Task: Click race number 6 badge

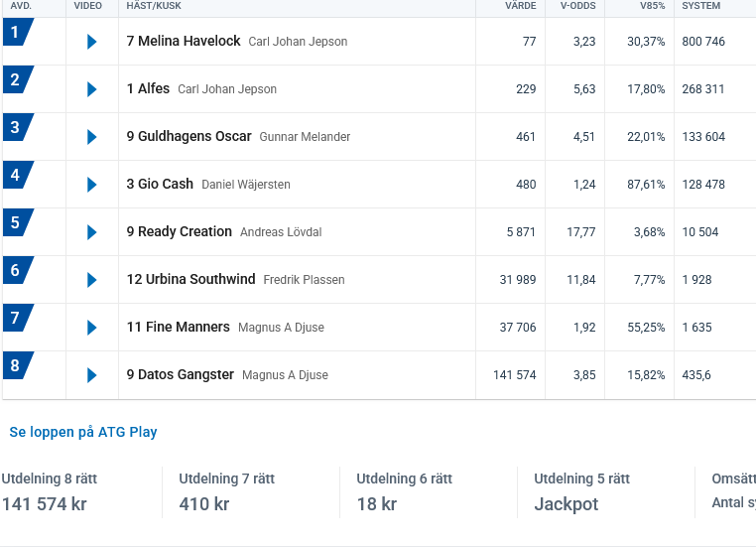Action: point(17,271)
